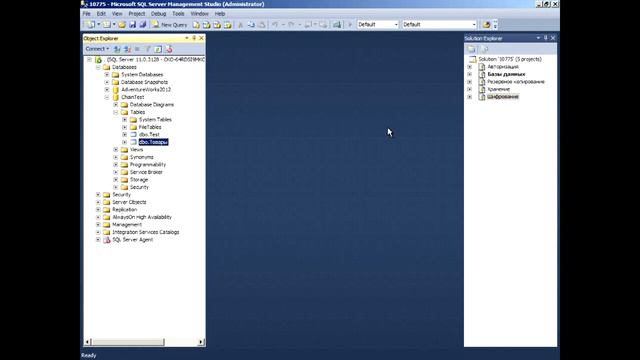
Task: Click the Connect Object Explorer icon beside Connect
Action: click(x=117, y=49)
